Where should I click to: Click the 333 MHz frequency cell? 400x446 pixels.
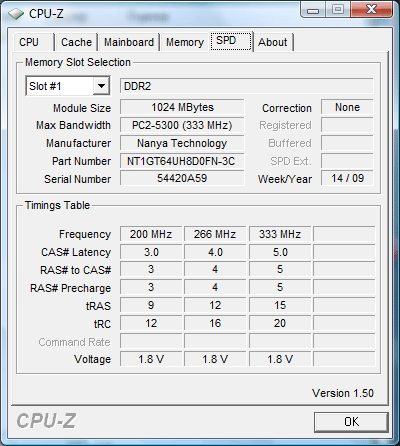(280, 234)
